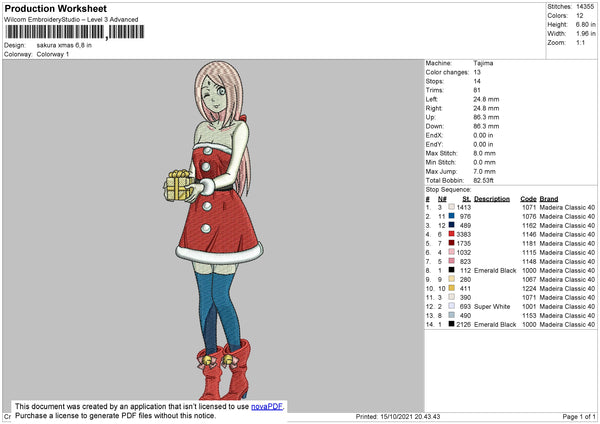Click the N# column header
The height and width of the screenshot is (424, 600).
click(442, 199)
